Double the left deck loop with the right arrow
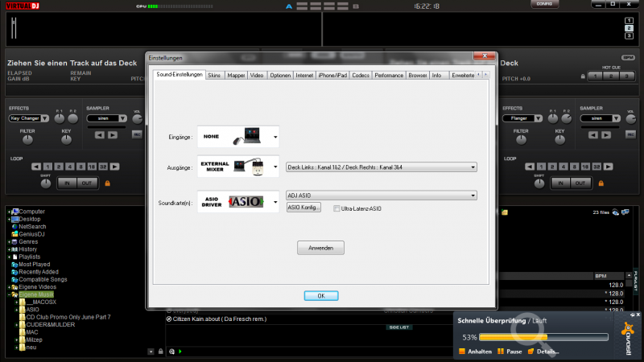Viewport: 644px width, 362px height. [x=114, y=167]
